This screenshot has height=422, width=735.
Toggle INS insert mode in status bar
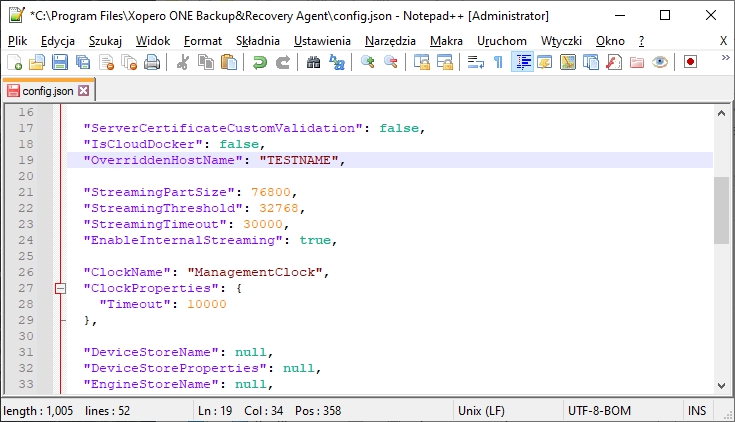point(697,411)
